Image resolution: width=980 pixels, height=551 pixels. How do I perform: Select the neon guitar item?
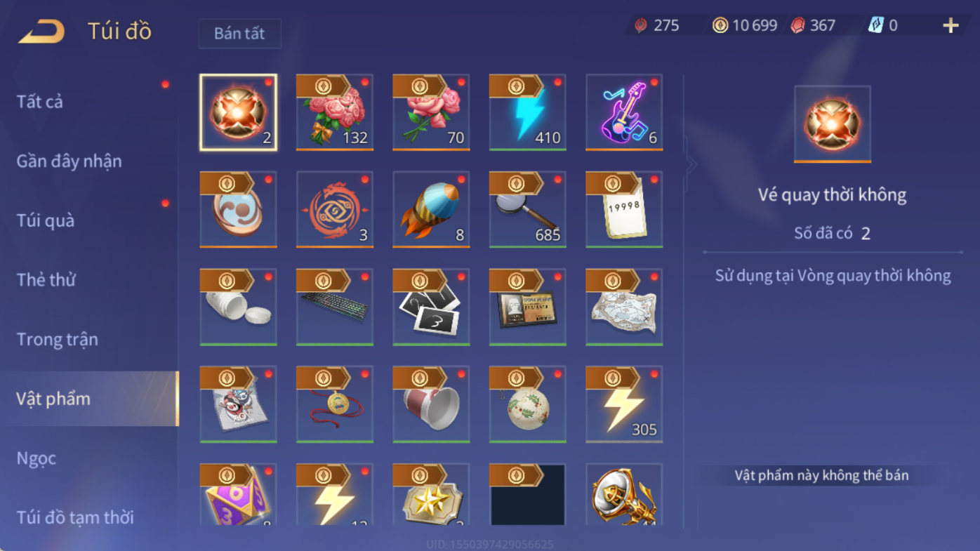(624, 112)
